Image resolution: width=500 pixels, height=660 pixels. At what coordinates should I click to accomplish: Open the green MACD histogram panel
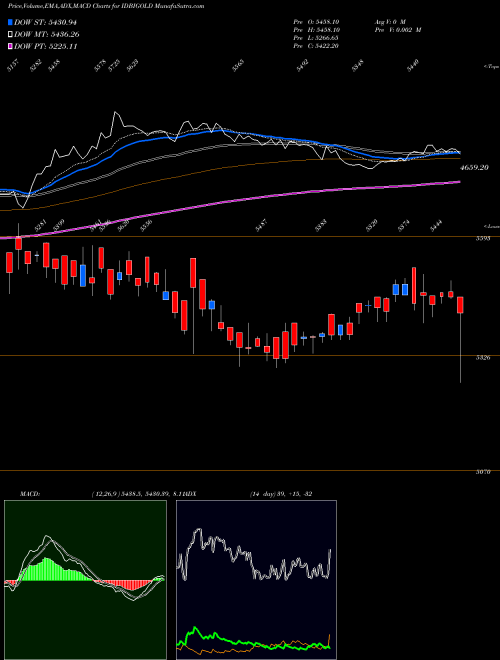[x=85, y=580]
